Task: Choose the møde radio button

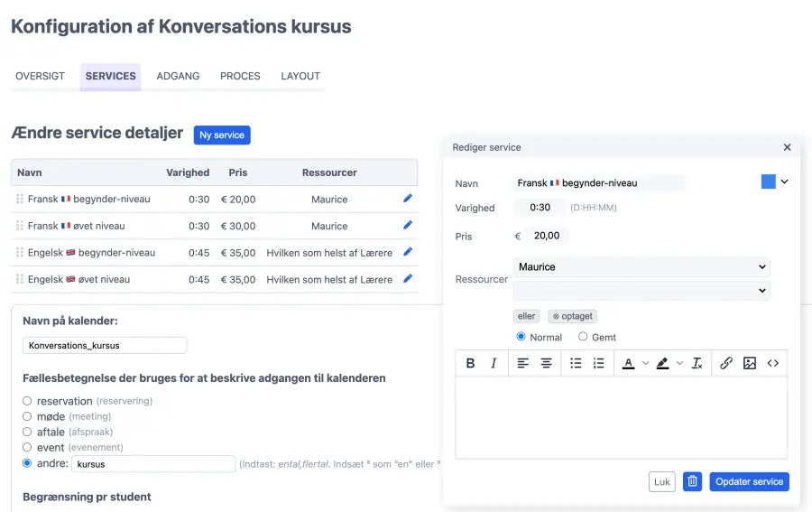Action: pos(27,416)
